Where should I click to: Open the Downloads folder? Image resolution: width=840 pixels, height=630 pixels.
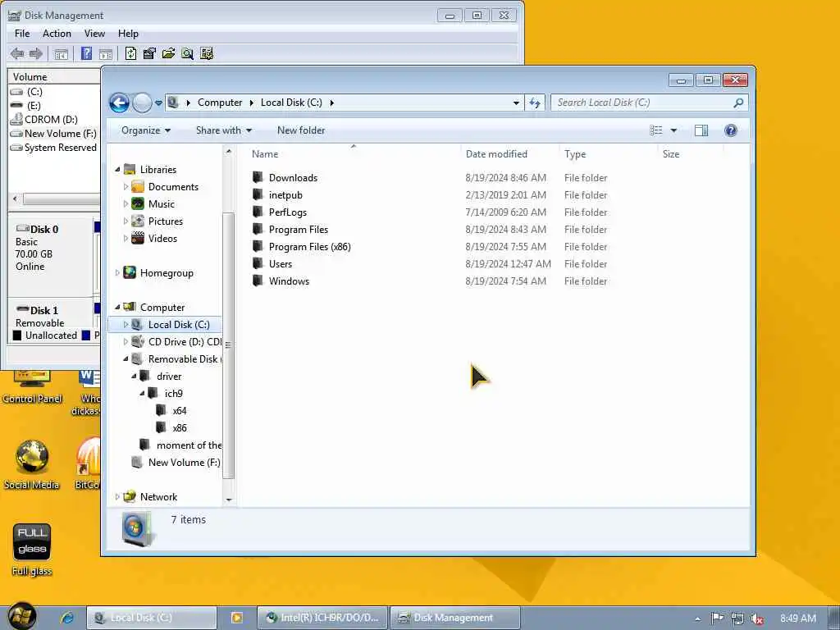(x=293, y=178)
